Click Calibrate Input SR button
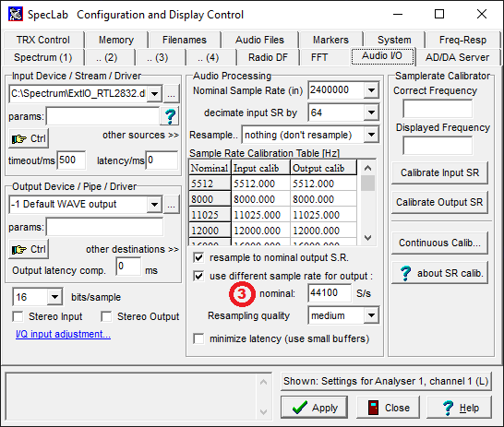The height and width of the screenshot is (427, 504). [x=439, y=172]
